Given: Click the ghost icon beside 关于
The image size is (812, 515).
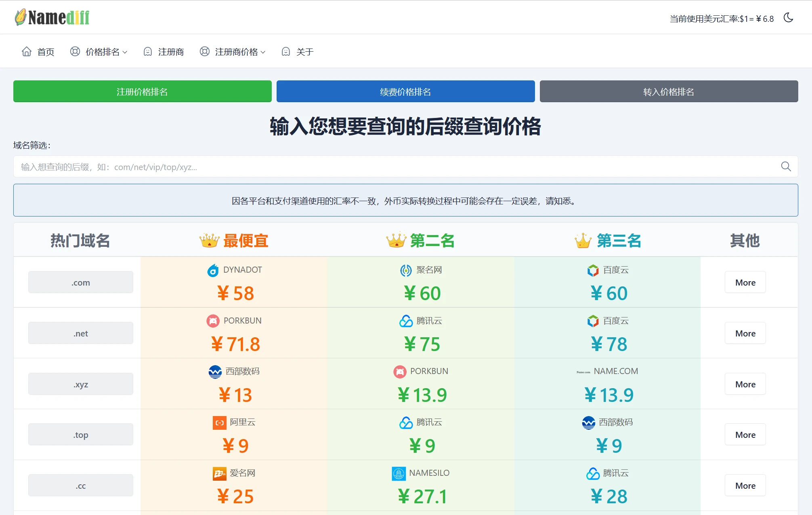Looking at the screenshot, I should (286, 52).
